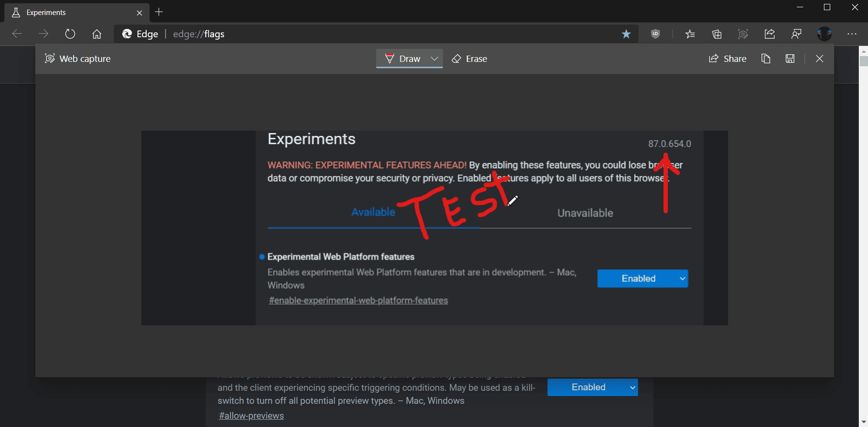
Task: Click the page scrollbar thumb
Action: point(864,61)
